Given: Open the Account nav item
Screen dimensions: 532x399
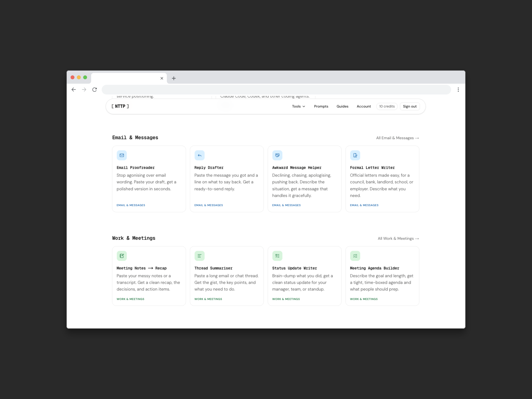Looking at the screenshot, I should [364, 106].
